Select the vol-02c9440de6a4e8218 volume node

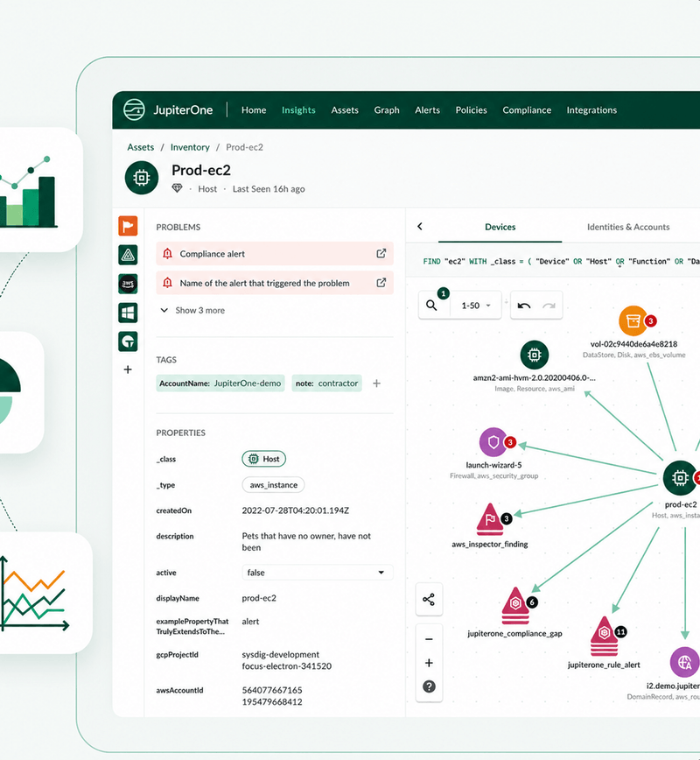(633, 320)
